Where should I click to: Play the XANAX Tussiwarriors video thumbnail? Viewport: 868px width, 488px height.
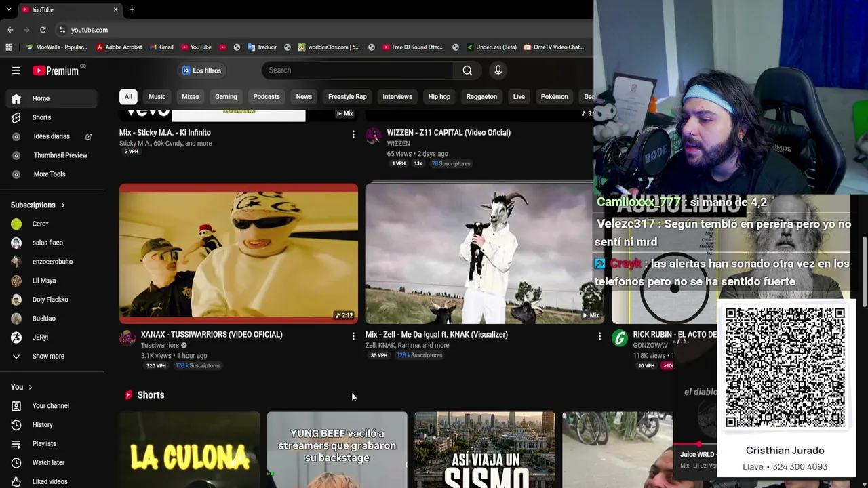239,253
